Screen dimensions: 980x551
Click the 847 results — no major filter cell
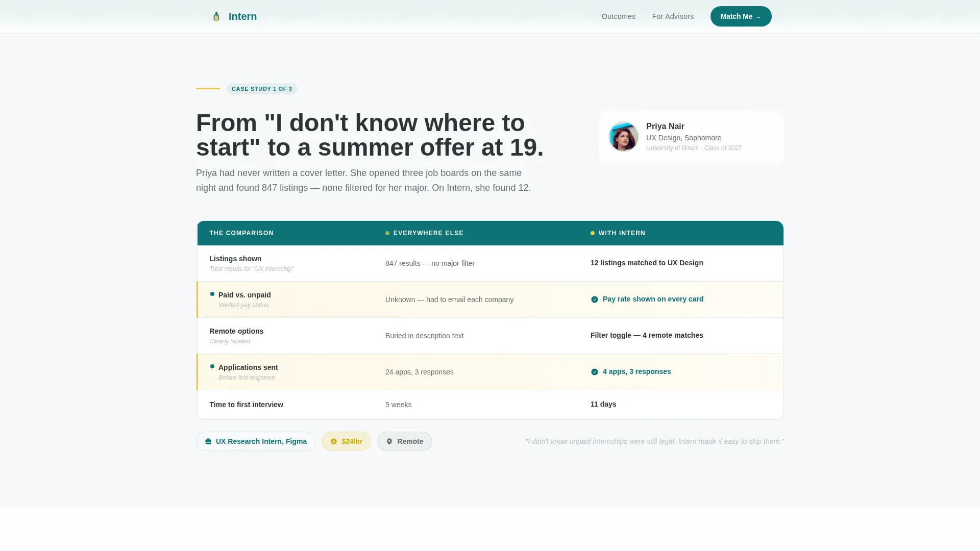tap(430, 263)
